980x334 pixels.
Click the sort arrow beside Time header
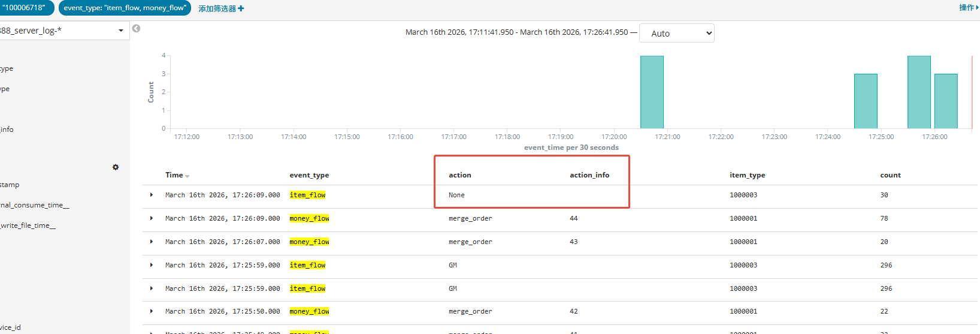pos(187,176)
